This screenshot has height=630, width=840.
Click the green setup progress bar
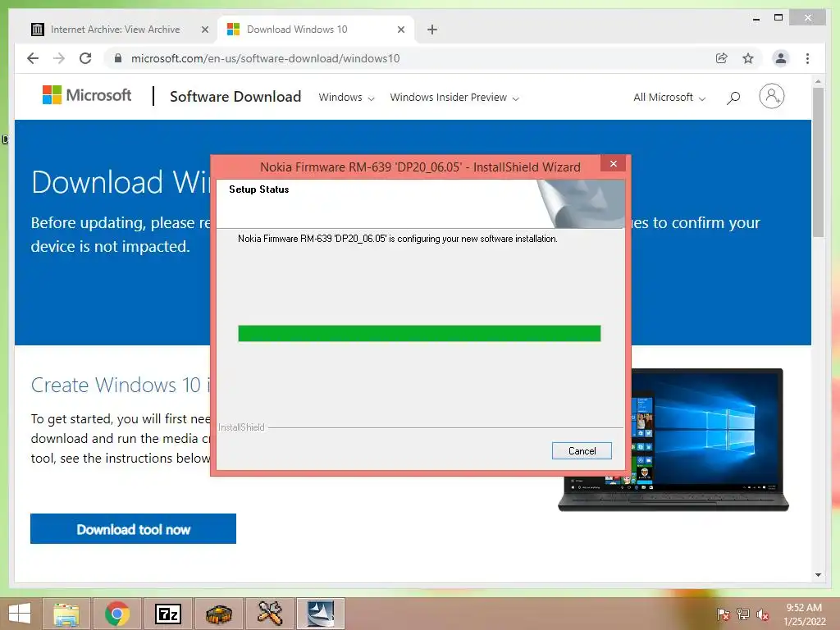419,333
